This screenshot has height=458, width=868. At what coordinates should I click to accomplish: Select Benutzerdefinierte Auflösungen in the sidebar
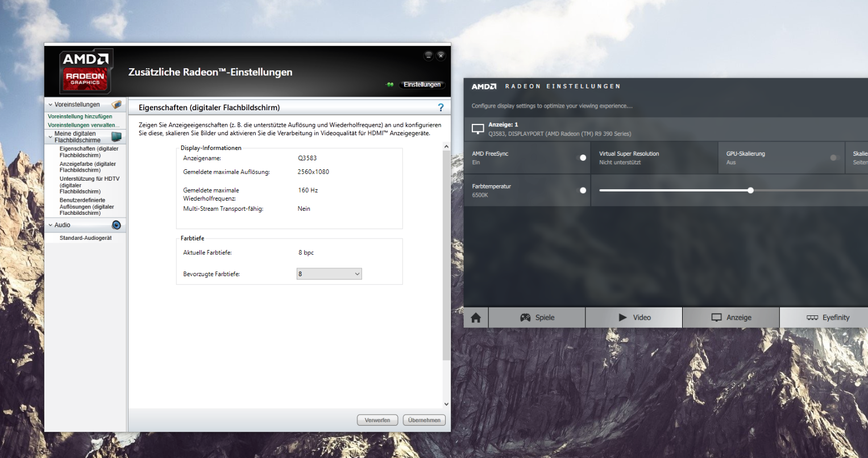(x=86, y=206)
